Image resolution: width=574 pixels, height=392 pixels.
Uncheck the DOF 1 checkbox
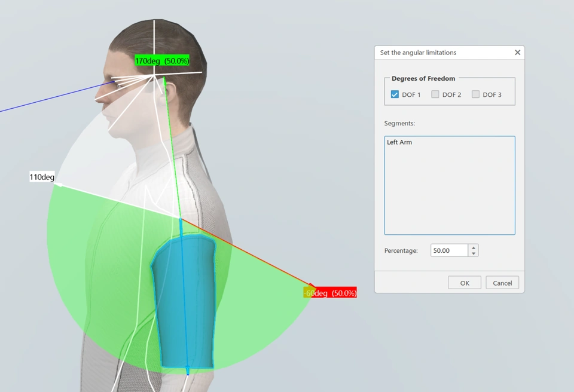click(395, 94)
